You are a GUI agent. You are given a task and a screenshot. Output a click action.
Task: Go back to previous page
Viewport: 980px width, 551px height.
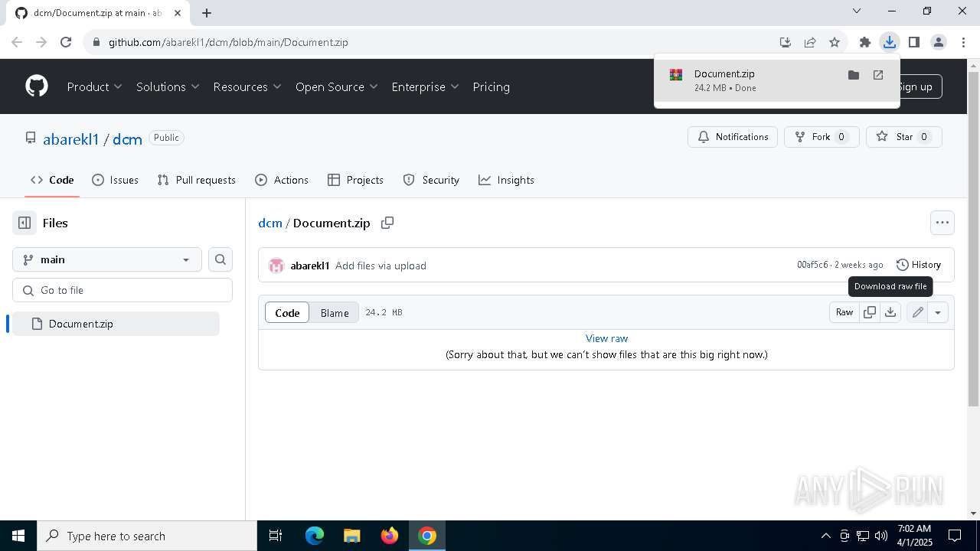[x=17, y=42]
